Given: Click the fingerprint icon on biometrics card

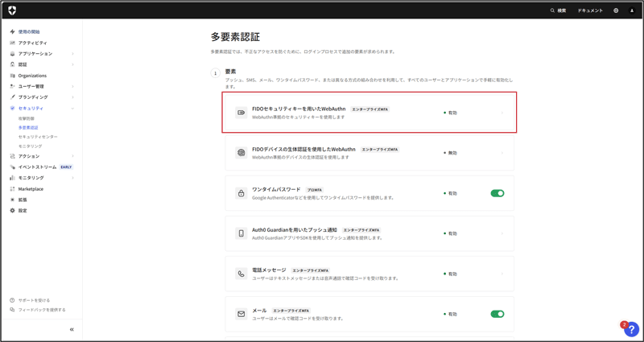Looking at the screenshot, I should pyautogui.click(x=241, y=153).
